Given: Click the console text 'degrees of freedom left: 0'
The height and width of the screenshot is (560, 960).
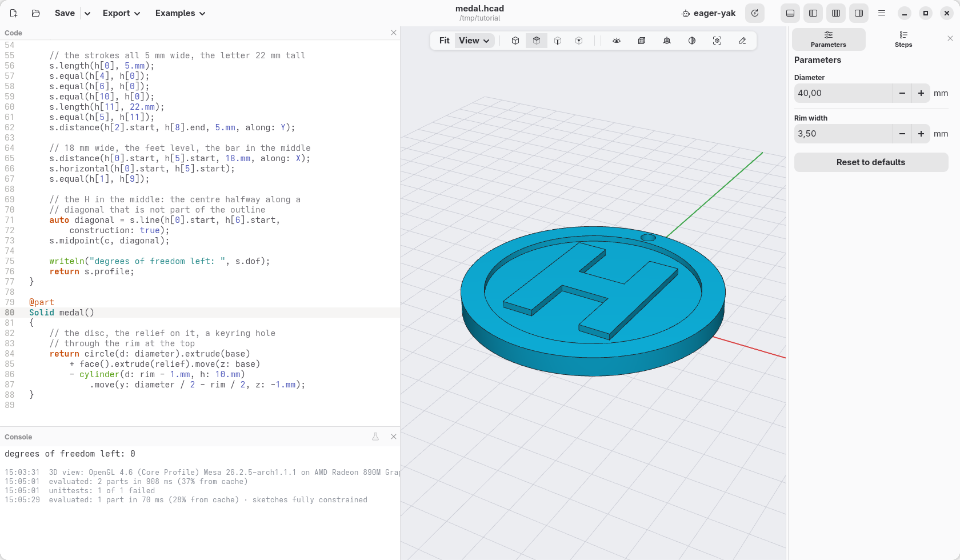Looking at the screenshot, I should click(x=70, y=454).
